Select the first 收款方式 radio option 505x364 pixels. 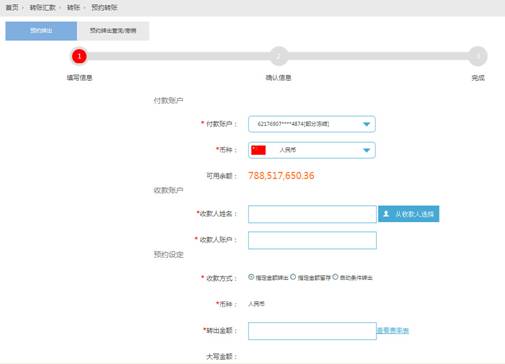click(251, 277)
